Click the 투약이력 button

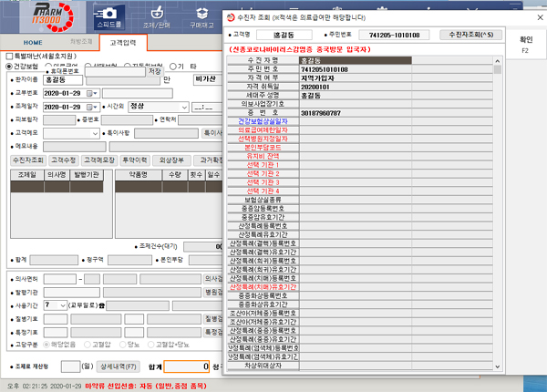click(x=135, y=160)
